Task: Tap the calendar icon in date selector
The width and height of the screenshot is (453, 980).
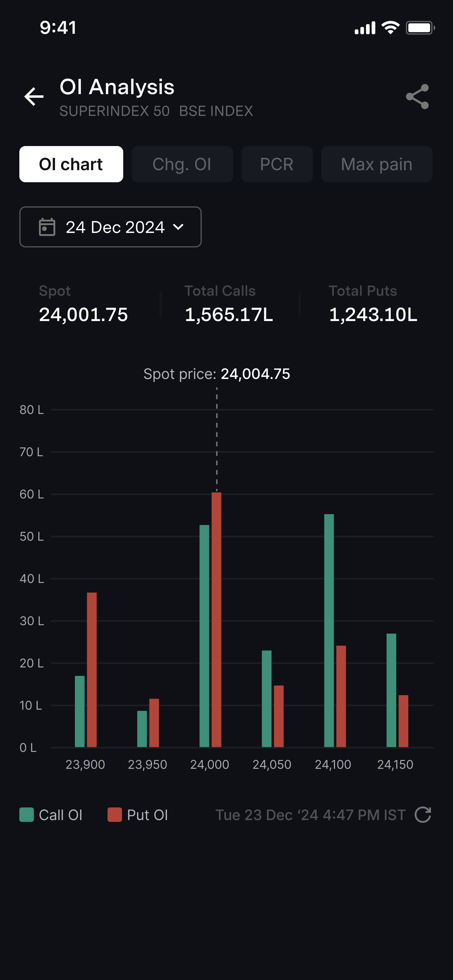Action: pyautogui.click(x=47, y=227)
